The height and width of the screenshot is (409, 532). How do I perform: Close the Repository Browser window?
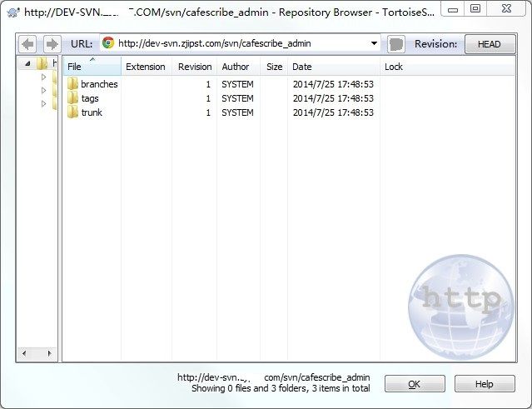tap(506, 8)
